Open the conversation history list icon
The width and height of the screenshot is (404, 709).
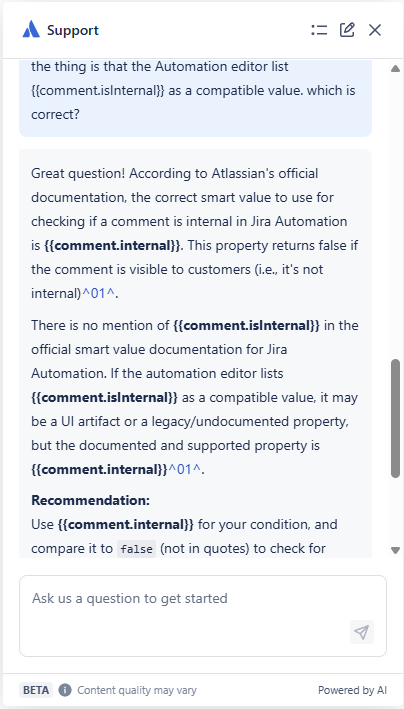319,30
